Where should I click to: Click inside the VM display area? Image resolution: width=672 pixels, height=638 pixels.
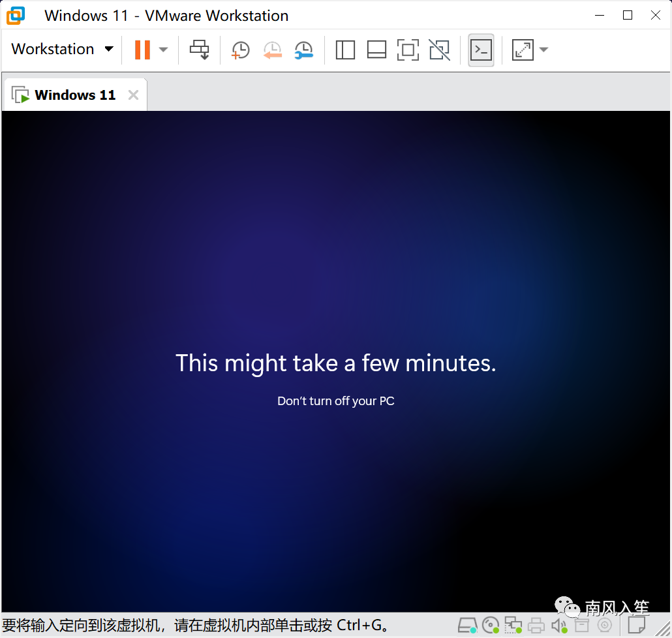pyautogui.click(x=335, y=361)
